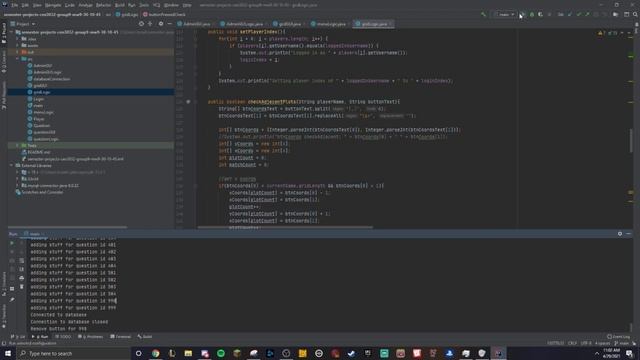Open the Favorites tool window on the left strip
This screenshot has height=360, width=640.
click(4, 316)
